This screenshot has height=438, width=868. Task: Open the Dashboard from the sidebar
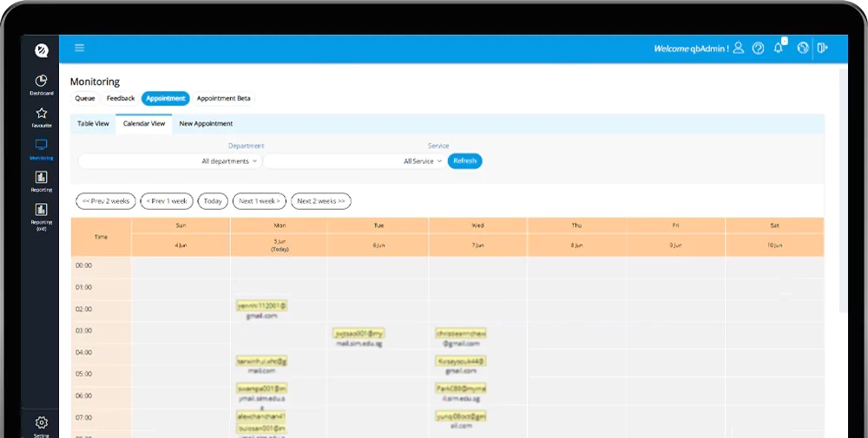pyautogui.click(x=41, y=82)
